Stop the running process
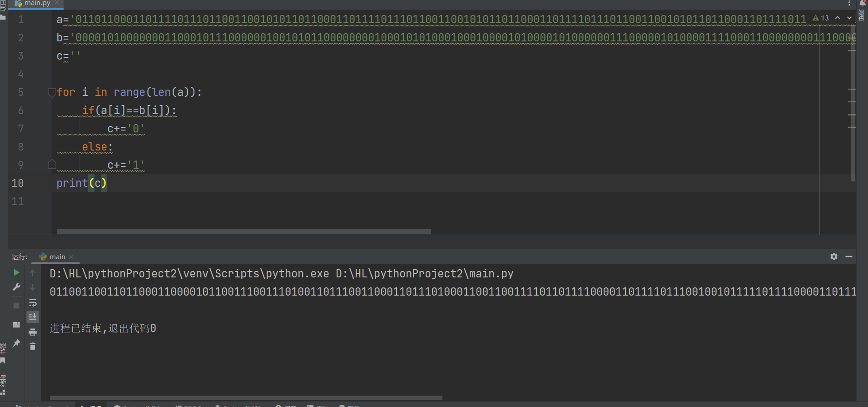This screenshot has width=868, height=407. tap(16, 306)
